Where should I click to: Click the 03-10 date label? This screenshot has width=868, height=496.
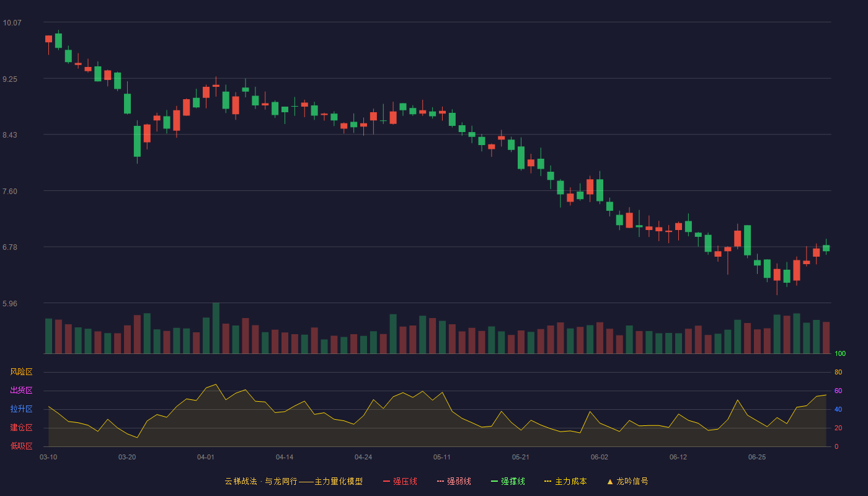pos(48,457)
